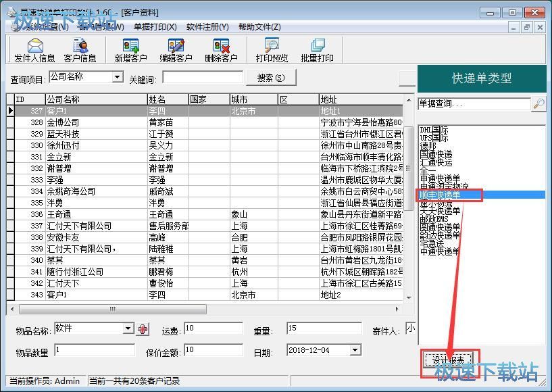Screen dimensions: 552x392
Task: Select the row for 徐州迅付
Action: click(x=205, y=145)
